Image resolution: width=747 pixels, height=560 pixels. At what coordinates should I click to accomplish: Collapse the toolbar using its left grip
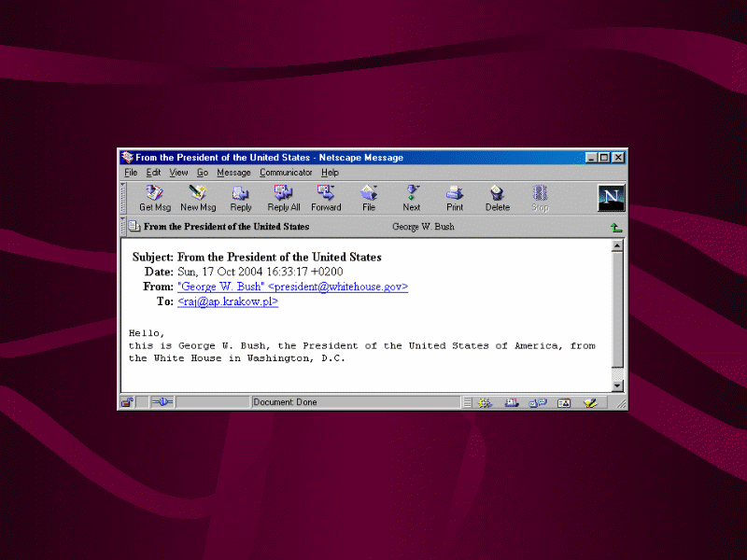123,198
